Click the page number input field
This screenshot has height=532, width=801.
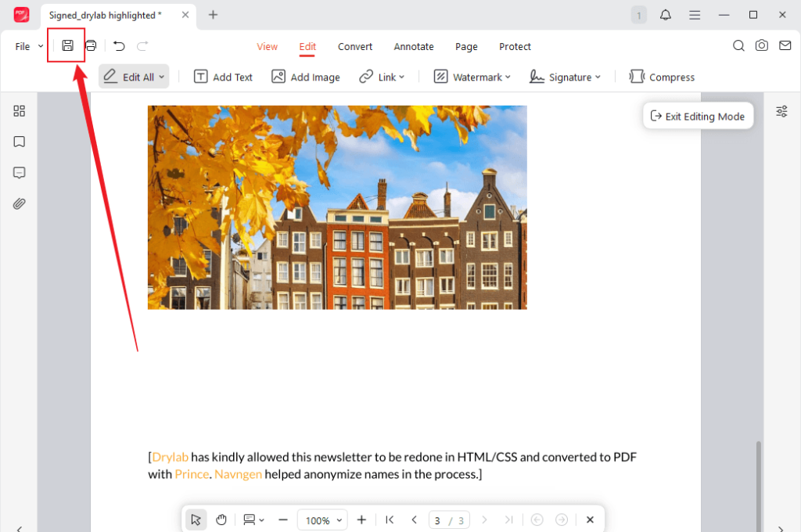click(x=440, y=519)
